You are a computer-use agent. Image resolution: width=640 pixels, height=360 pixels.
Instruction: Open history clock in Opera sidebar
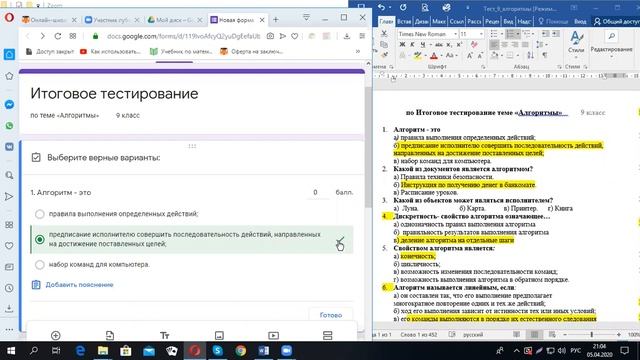point(9,288)
